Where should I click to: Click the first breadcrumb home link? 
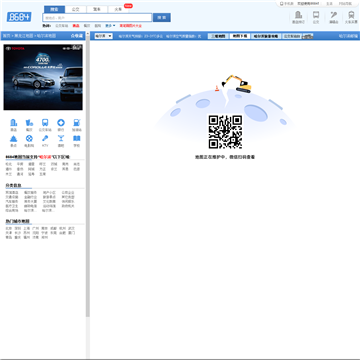[6, 36]
